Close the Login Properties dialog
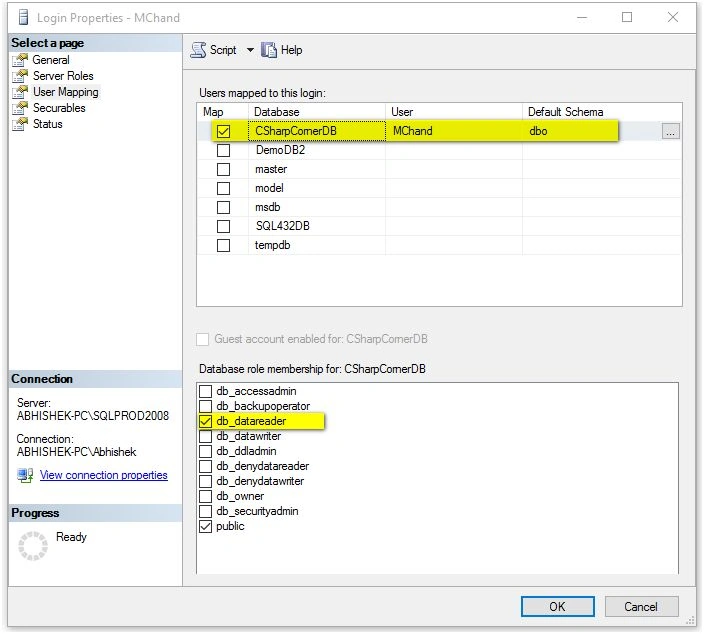The height and width of the screenshot is (634, 704). point(673,18)
